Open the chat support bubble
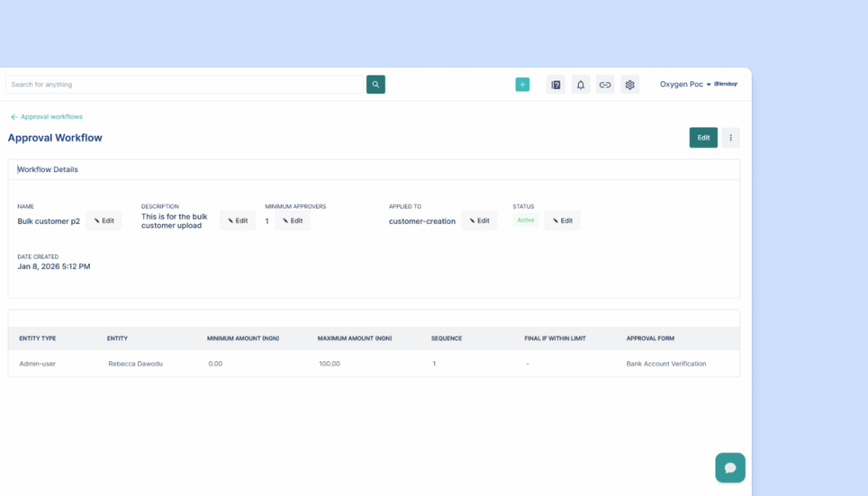 (x=730, y=467)
